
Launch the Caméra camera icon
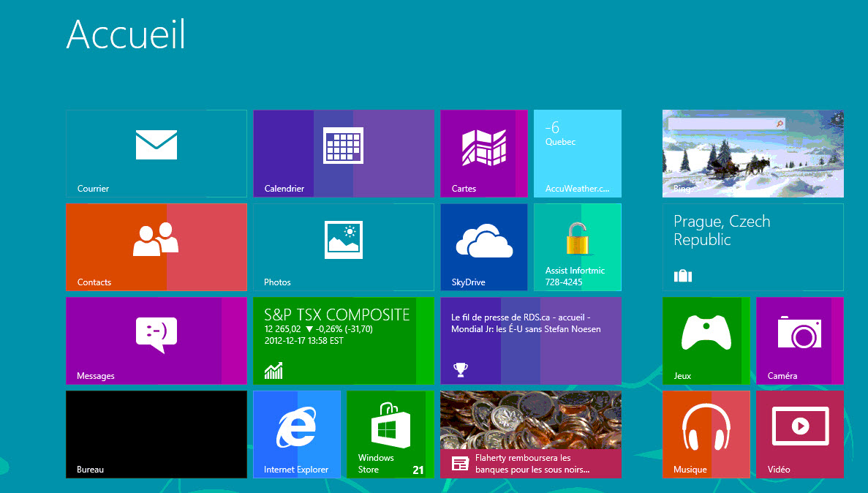click(799, 332)
